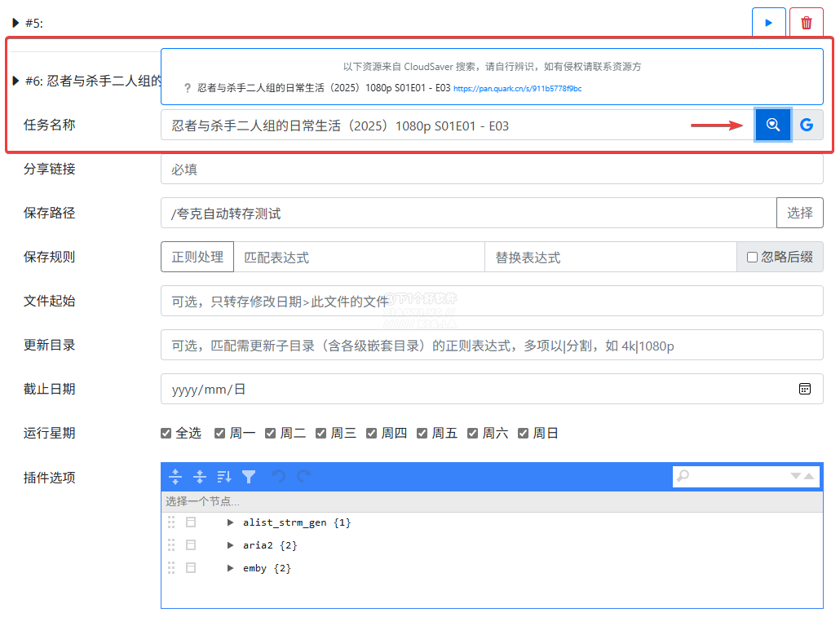Run task #5 with the play button

pyautogui.click(x=768, y=23)
